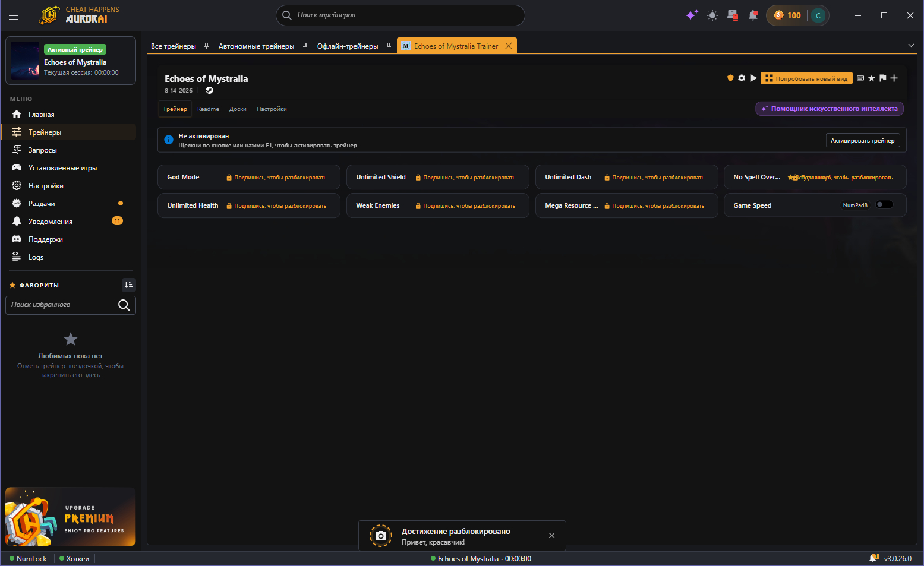Select the 'Echoes of Mystralia Trainer' tab

click(456, 46)
